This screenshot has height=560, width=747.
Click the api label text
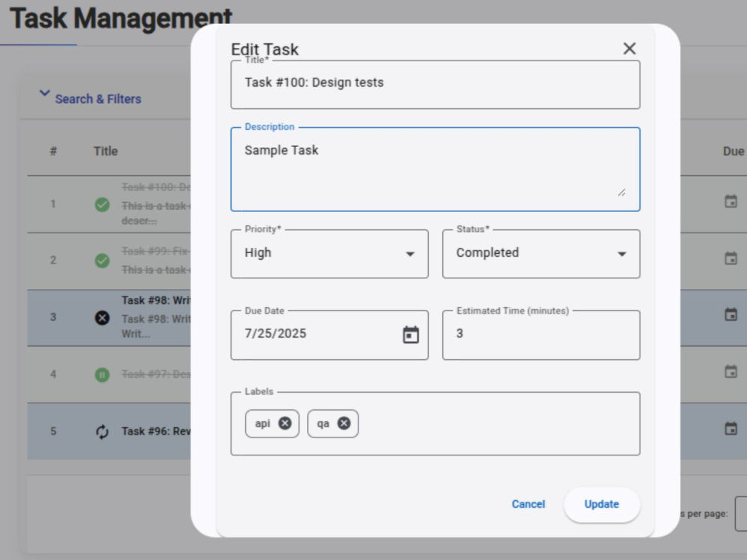tap(262, 423)
